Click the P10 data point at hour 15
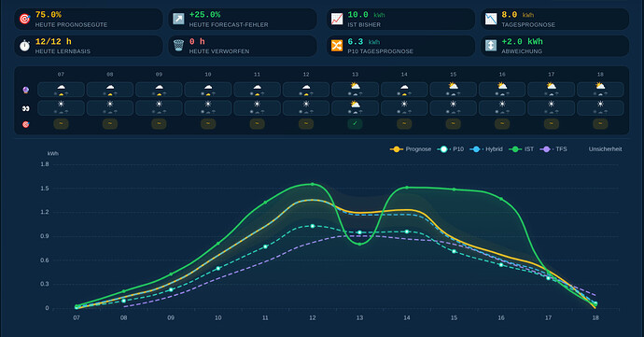This screenshot has width=644, height=337. pyautogui.click(x=454, y=251)
